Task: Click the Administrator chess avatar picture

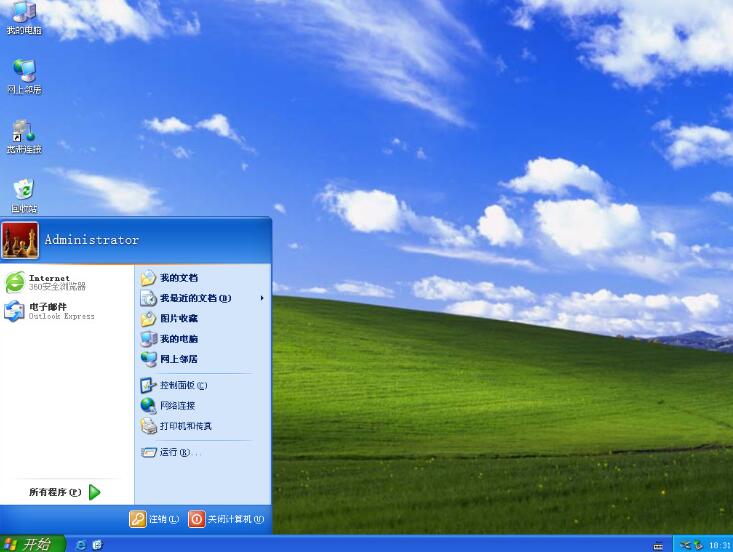Action: point(20,240)
